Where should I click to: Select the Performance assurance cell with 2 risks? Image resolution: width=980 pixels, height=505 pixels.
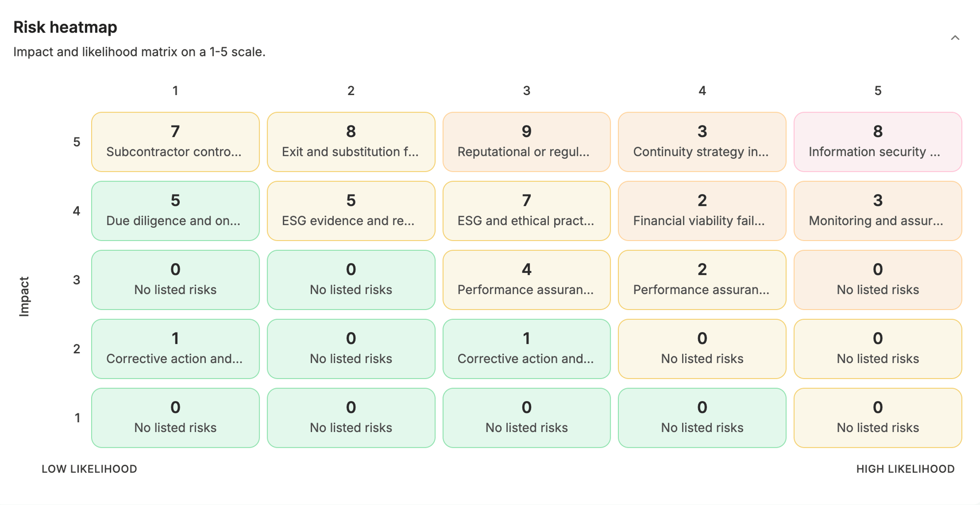point(702,280)
